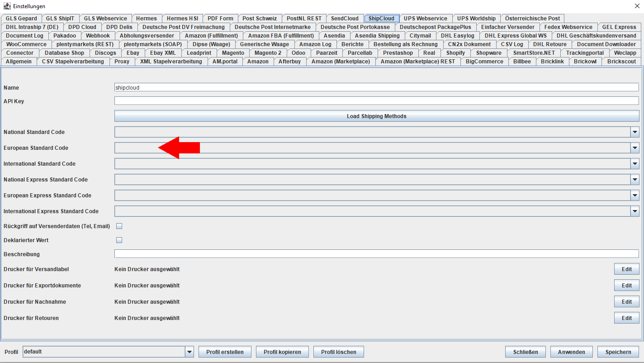The image size is (644, 363).
Task: Open the Document Downloader tab
Action: (606, 44)
